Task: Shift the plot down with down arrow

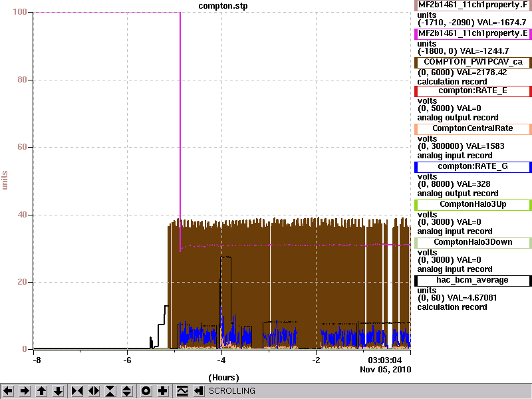Action: tap(59, 391)
